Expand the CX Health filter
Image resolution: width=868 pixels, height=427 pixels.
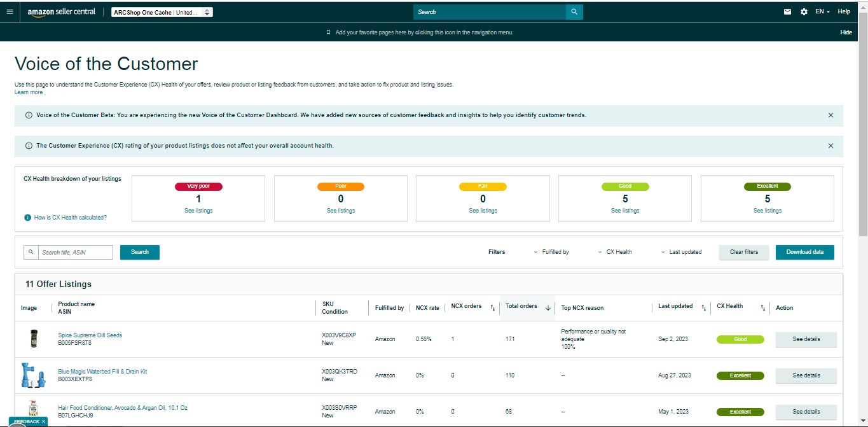[615, 252]
